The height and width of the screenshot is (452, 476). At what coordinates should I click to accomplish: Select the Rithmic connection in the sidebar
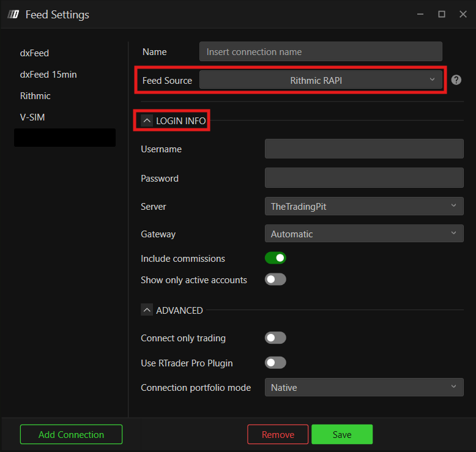35,96
